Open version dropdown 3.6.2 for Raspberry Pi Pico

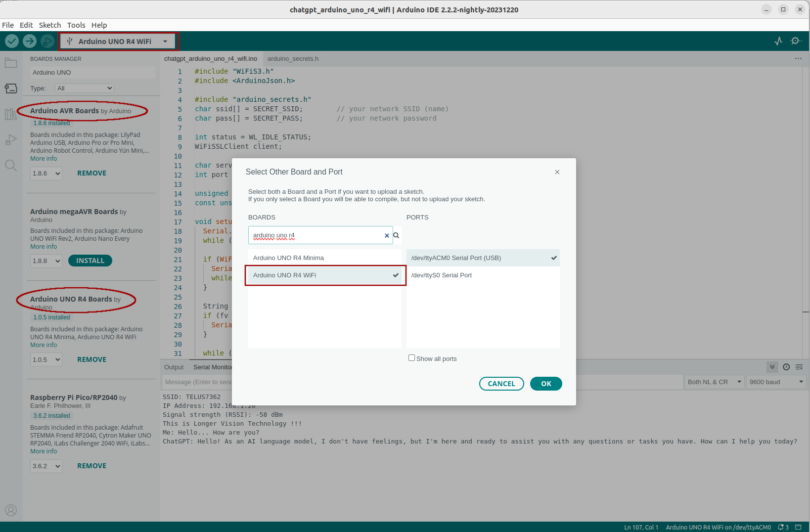click(46, 466)
